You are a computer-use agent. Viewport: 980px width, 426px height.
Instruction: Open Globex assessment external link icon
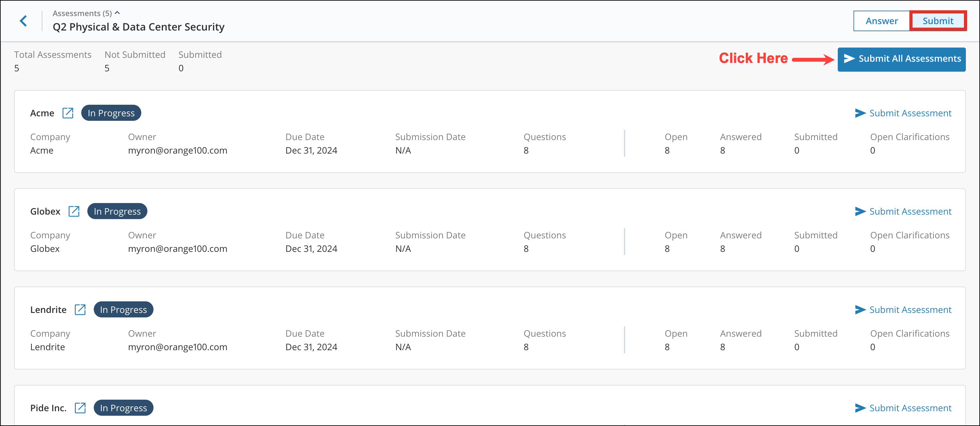pyautogui.click(x=74, y=211)
